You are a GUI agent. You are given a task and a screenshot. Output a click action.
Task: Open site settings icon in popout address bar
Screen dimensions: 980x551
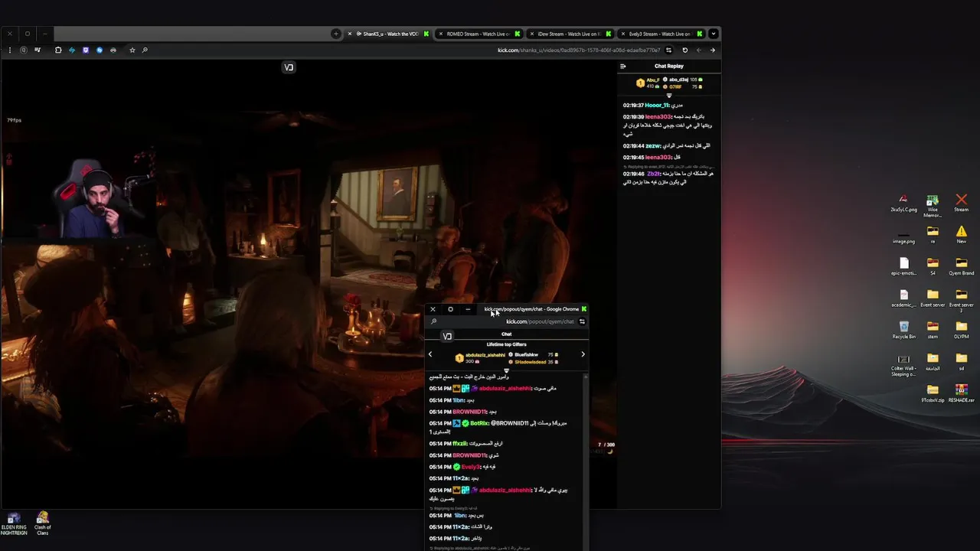click(582, 321)
